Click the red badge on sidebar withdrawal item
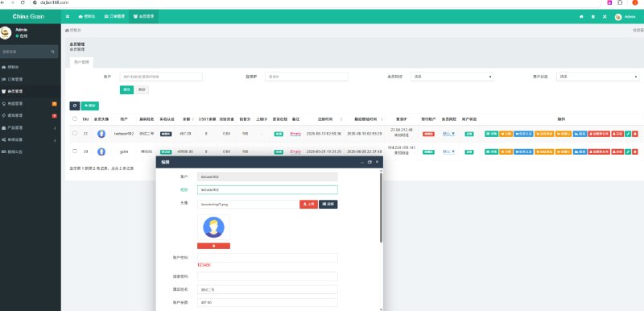 pyautogui.click(x=54, y=115)
